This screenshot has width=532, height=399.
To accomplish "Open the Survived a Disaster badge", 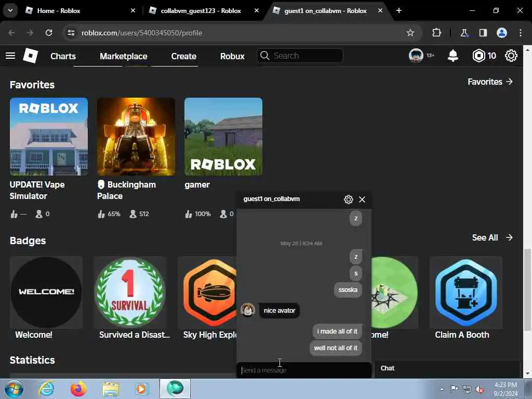I will (130, 292).
